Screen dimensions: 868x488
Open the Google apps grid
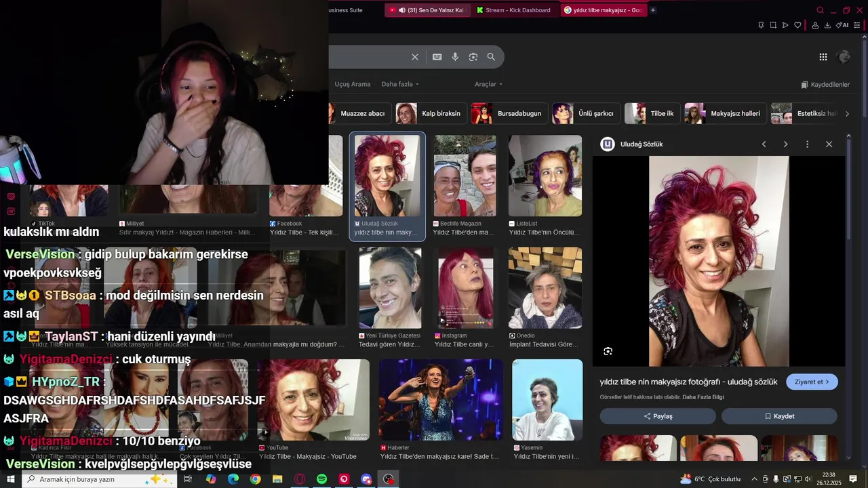pyautogui.click(x=823, y=57)
